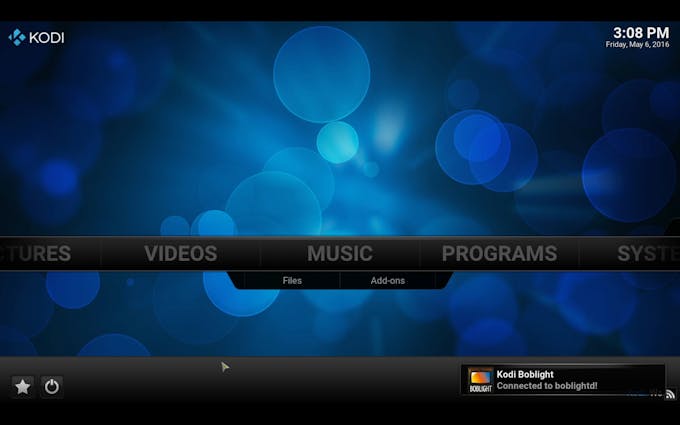
Task: Click the Kodi Boblight notification title
Action: point(525,374)
